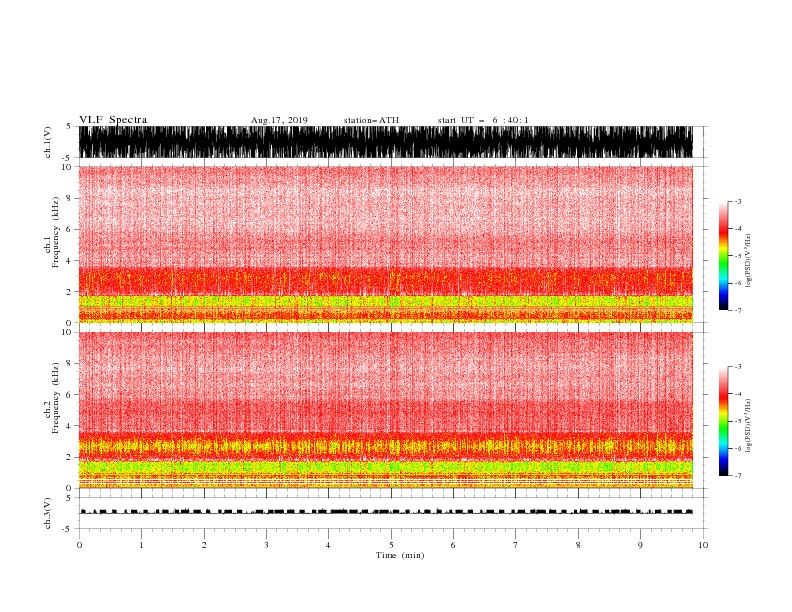Click the ch.1 black voltage waveform strip
The width and height of the screenshot is (792, 612).
pyautogui.click(x=385, y=142)
